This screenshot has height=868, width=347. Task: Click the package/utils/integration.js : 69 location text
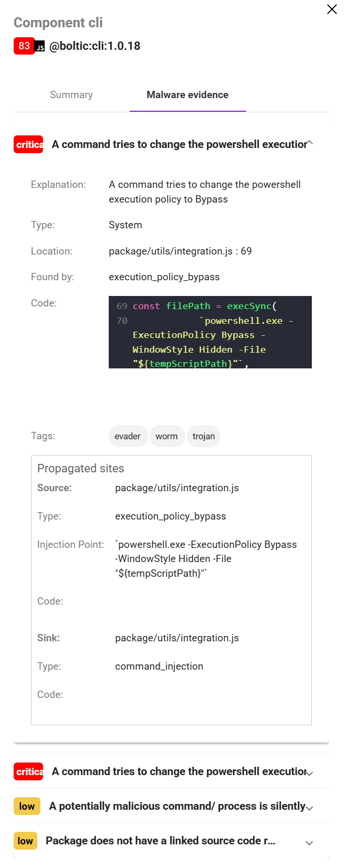(x=180, y=251)
